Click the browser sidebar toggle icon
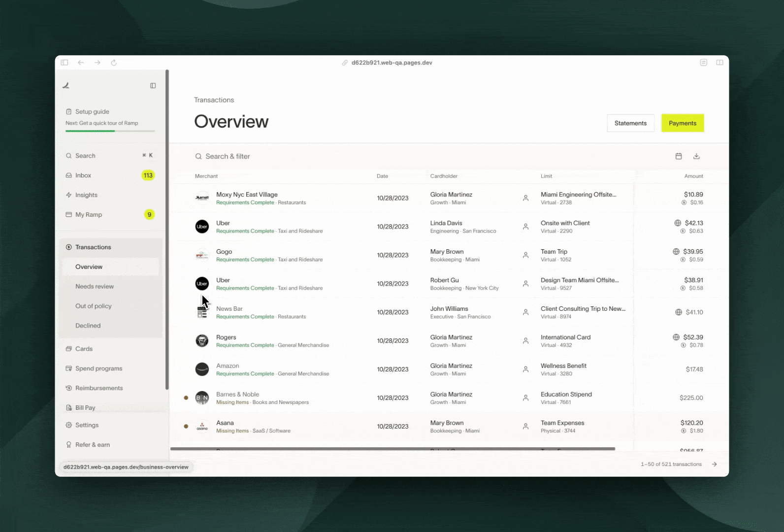 point(65,63)
